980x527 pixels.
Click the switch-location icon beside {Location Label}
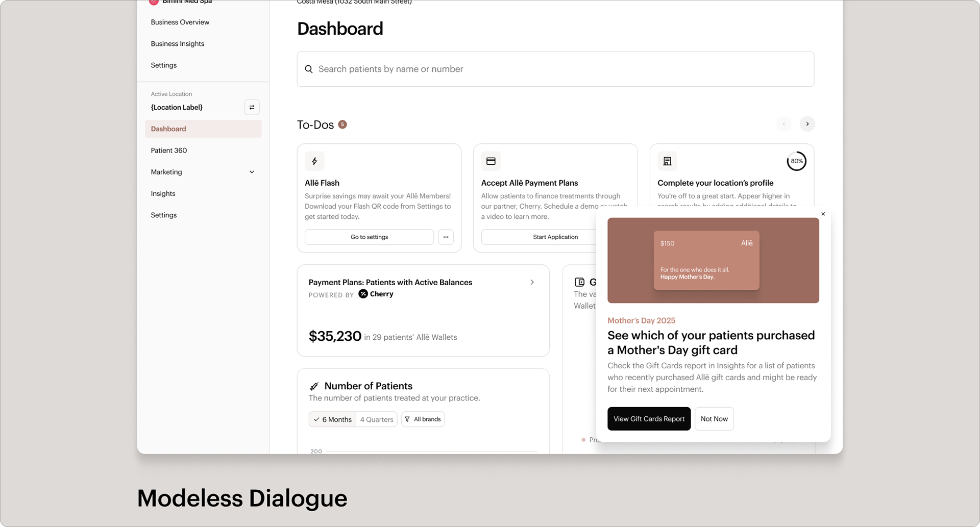(252, 107)
